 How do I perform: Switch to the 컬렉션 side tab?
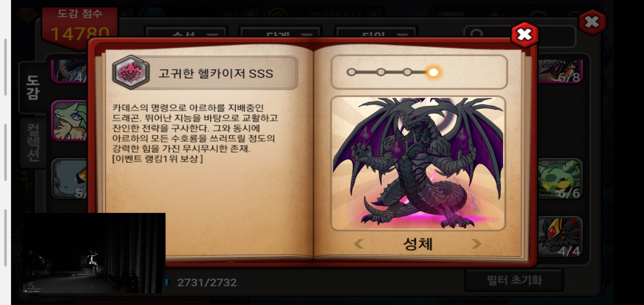point(33,143)
